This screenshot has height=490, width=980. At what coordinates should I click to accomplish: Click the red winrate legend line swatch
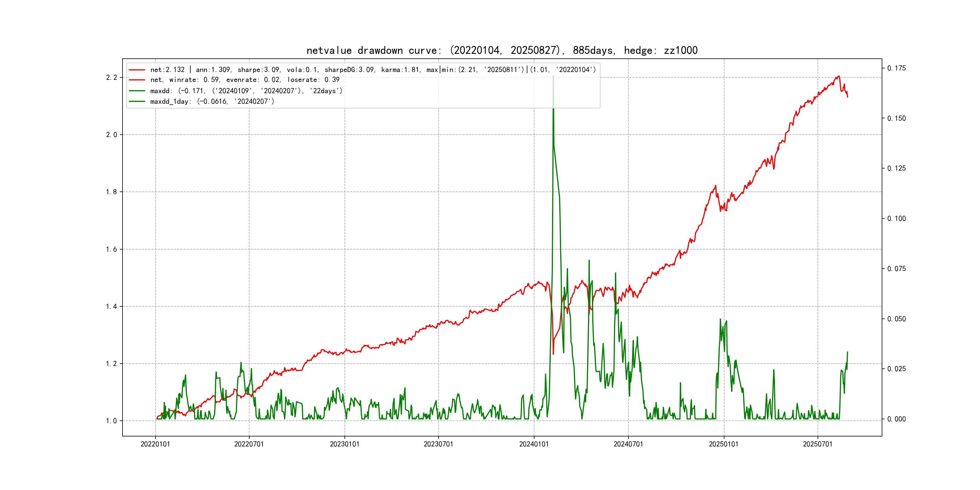[137, 80]
